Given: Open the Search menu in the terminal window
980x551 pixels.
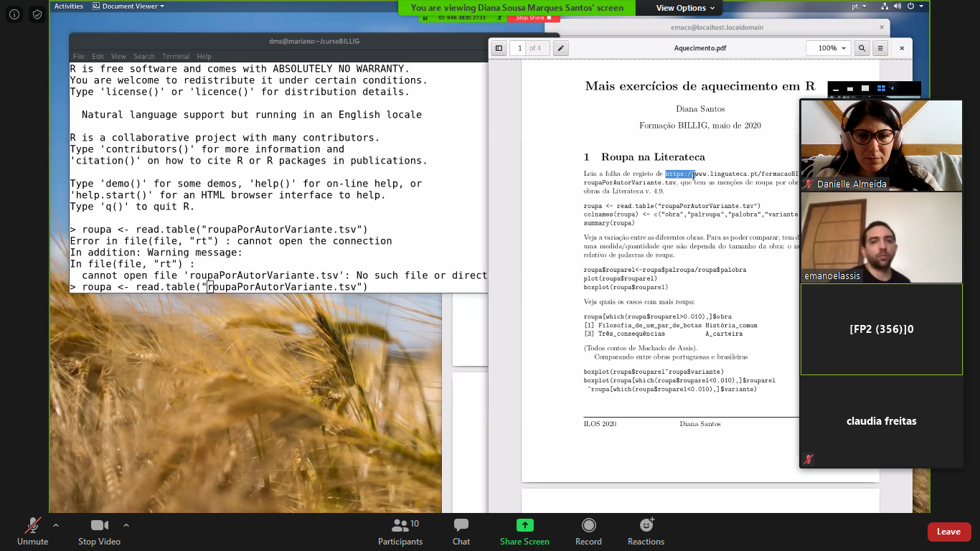Looking at the screenshot, I should pyautogui.click(x=143, y=57).
